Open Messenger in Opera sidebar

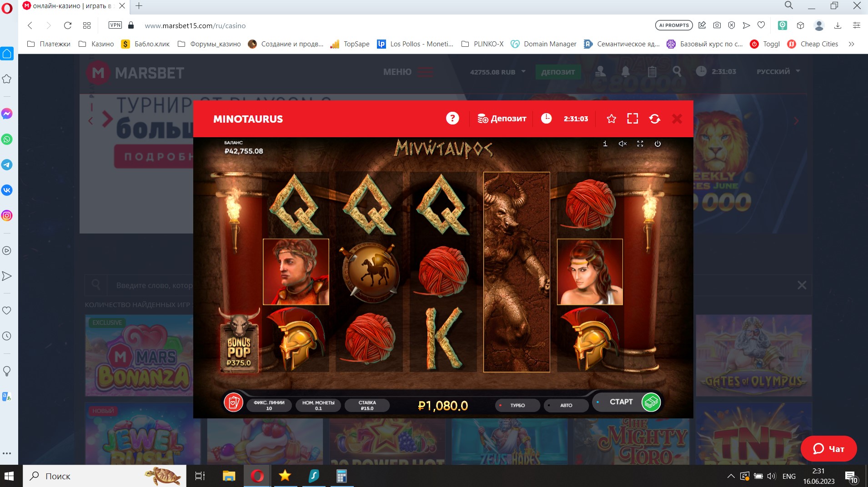(x=7, y=114)
